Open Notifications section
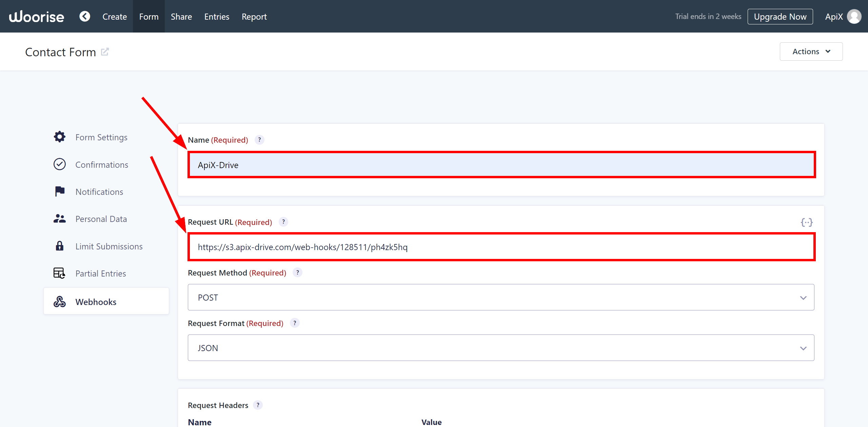The image size is (868, 427). point(99,192)
